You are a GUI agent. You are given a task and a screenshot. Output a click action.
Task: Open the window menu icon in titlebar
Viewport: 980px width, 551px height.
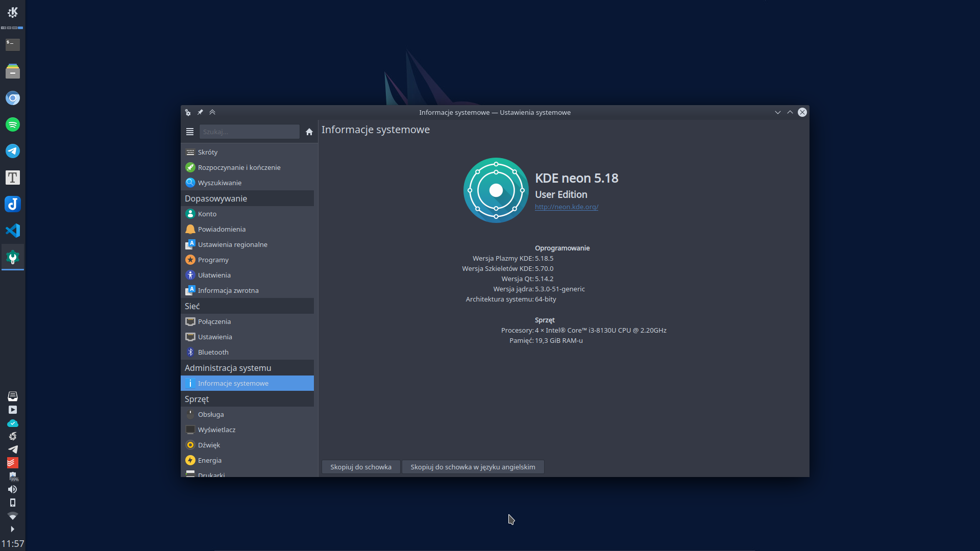pos(188,112)
